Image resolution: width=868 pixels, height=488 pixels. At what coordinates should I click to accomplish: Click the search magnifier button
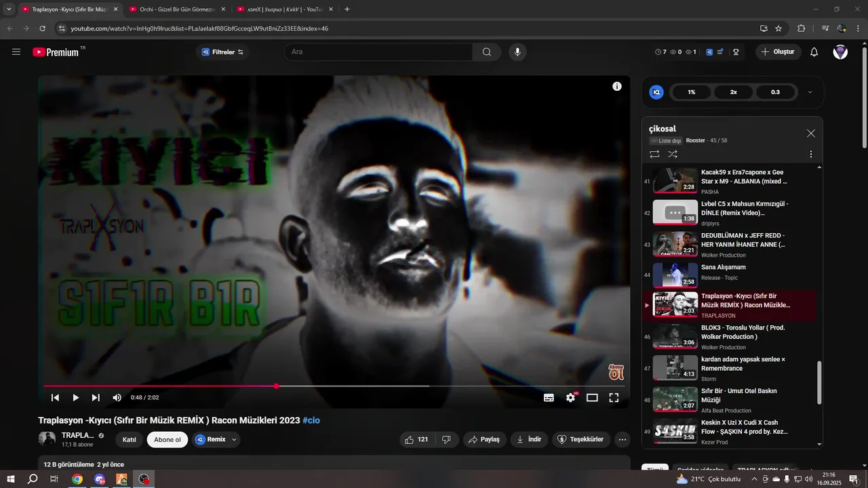tap(487, 52)
